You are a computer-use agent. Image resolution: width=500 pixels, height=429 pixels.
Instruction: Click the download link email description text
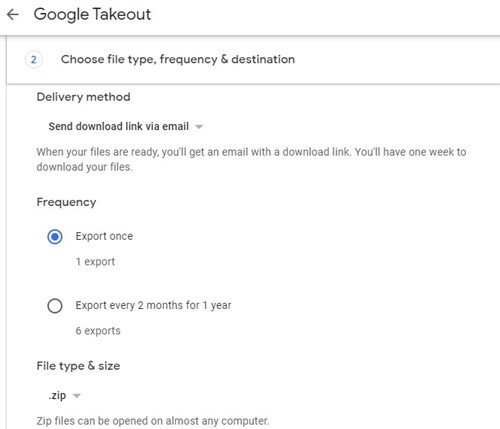pos(251,159)
